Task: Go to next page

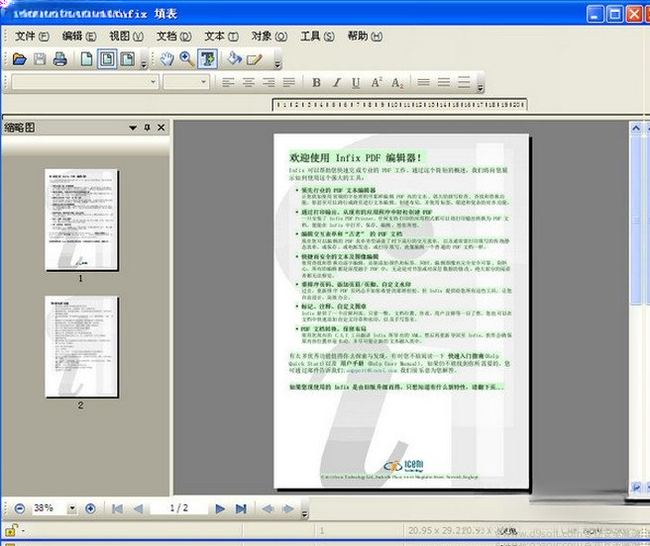Action: click(x=220, y=509)
